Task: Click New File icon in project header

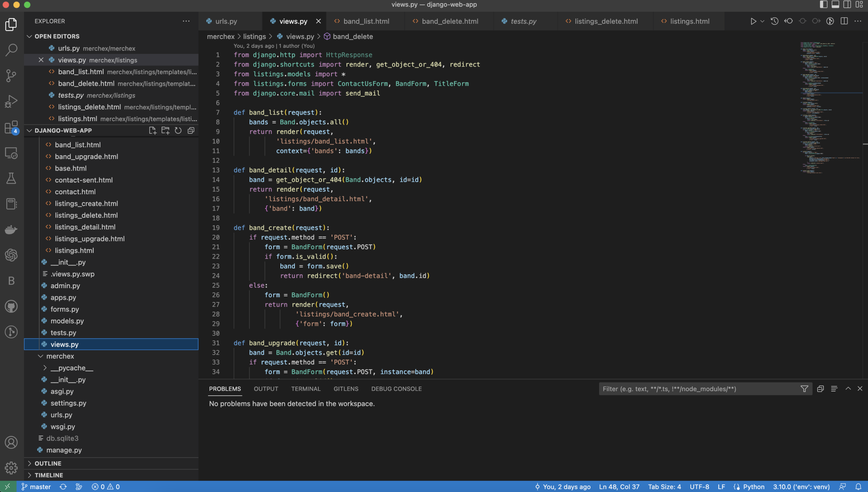Action: 153,131
